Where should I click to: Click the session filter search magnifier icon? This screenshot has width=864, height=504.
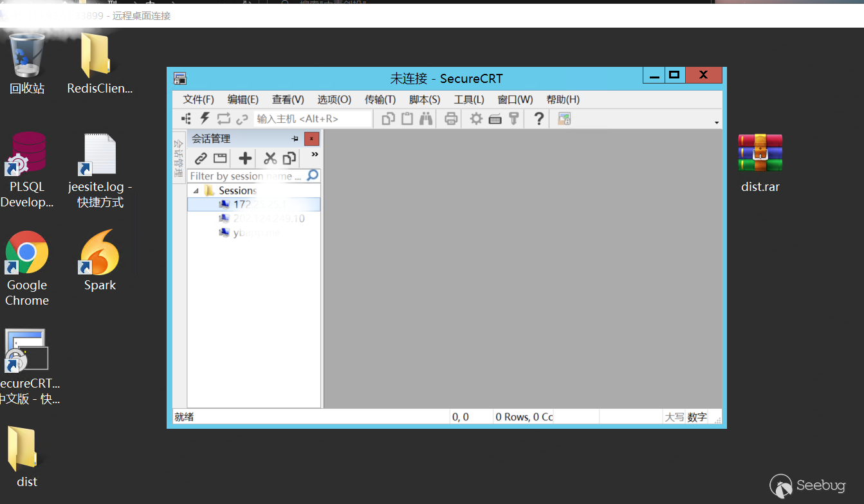pyautogui.click(x=313, y=175)
